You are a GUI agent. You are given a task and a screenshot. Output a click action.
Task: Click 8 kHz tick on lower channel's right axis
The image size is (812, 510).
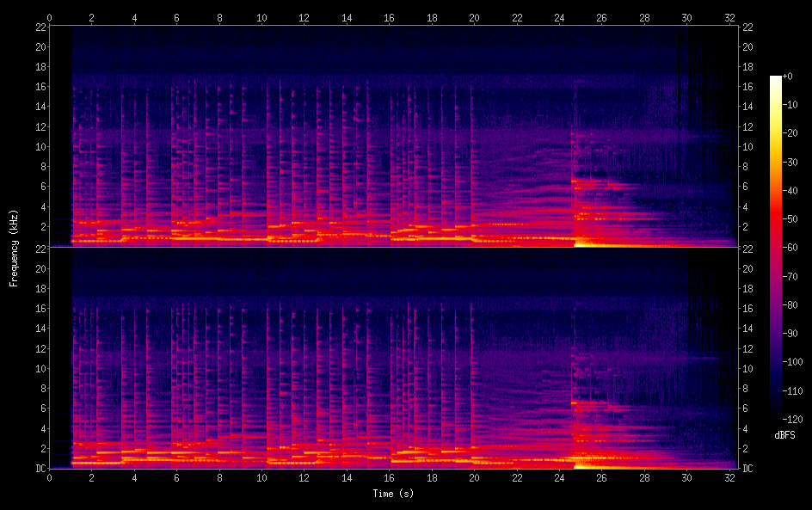point(747,389)
